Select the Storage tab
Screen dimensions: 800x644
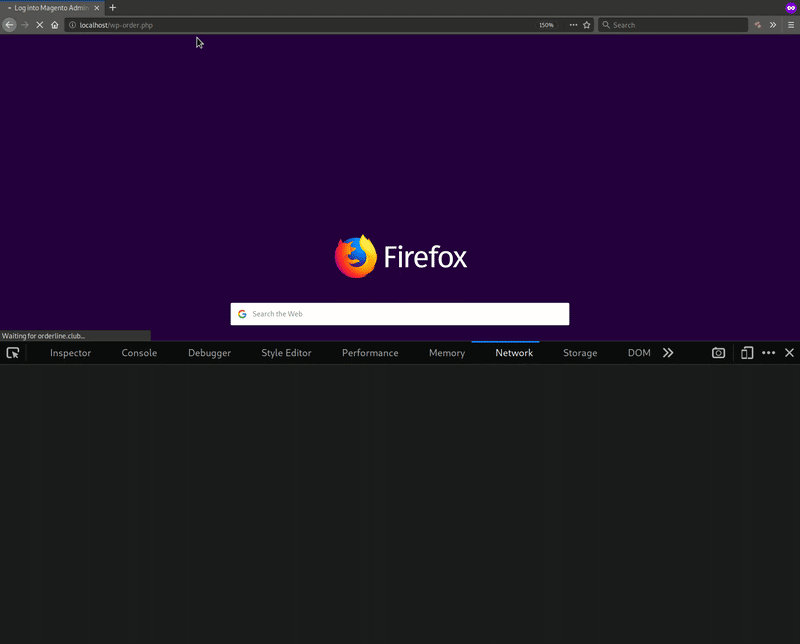(580, 353)
